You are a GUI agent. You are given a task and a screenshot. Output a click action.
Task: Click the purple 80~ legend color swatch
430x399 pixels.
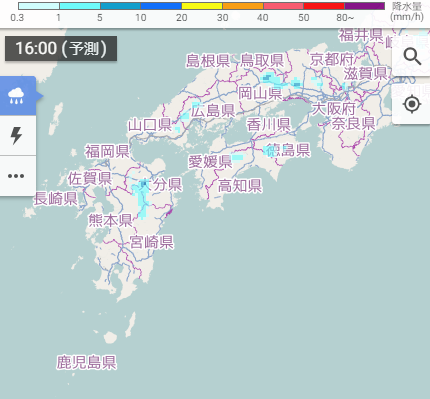(x=364, y=6)
